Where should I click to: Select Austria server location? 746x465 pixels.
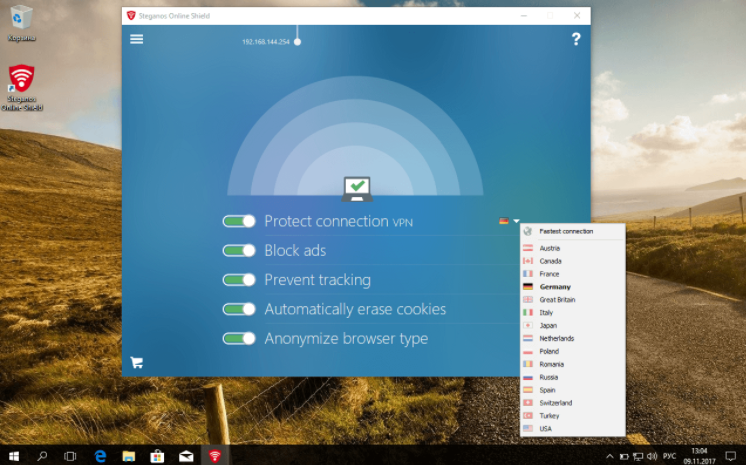click(x=573, y=248)
